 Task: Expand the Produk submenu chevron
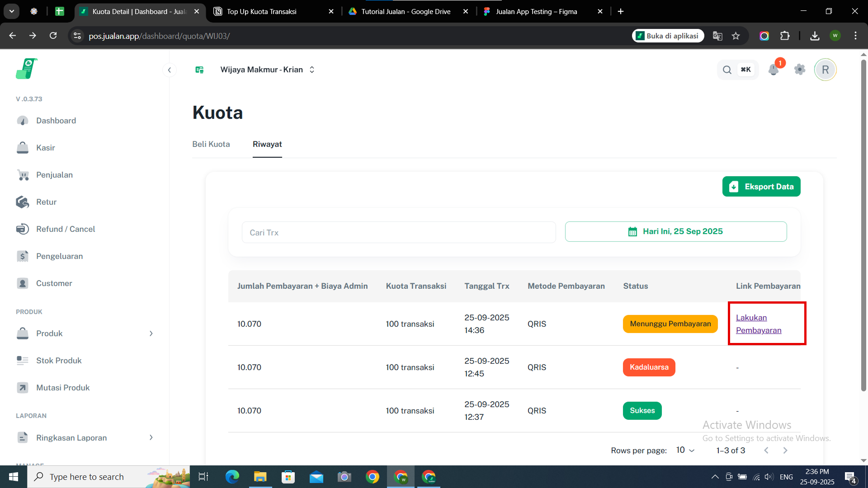[151, 333]
